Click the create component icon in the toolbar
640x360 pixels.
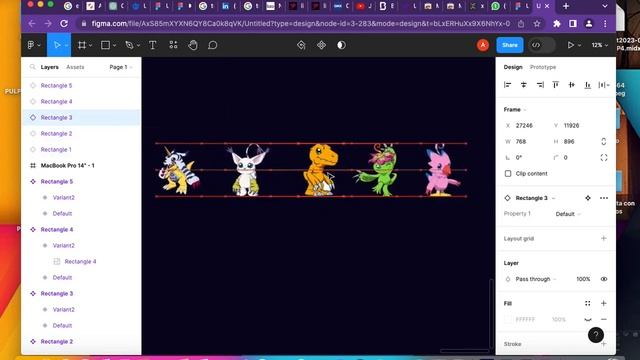(322, 45)
